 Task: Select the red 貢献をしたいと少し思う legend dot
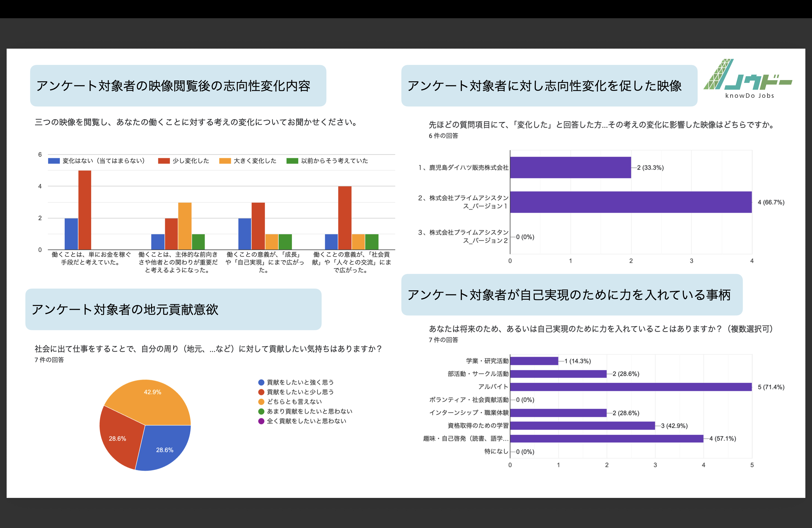tap(261, 392)
